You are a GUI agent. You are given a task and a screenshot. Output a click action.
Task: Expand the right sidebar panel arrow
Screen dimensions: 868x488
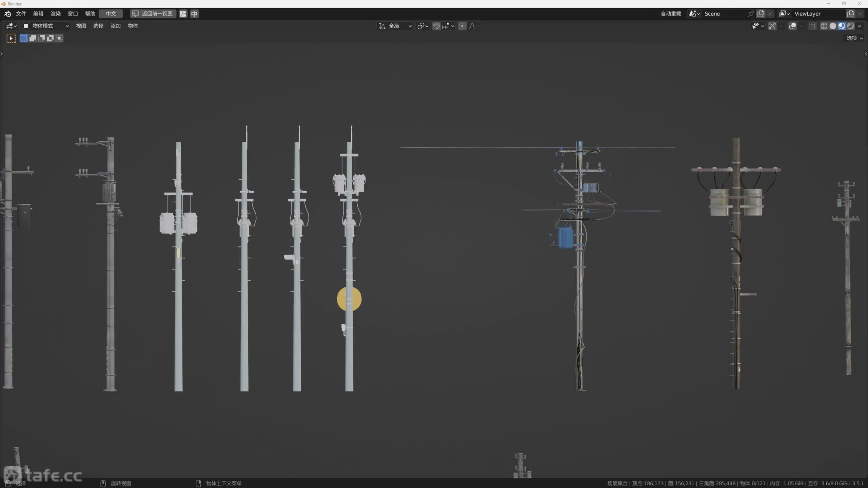[x=866, y=54]
